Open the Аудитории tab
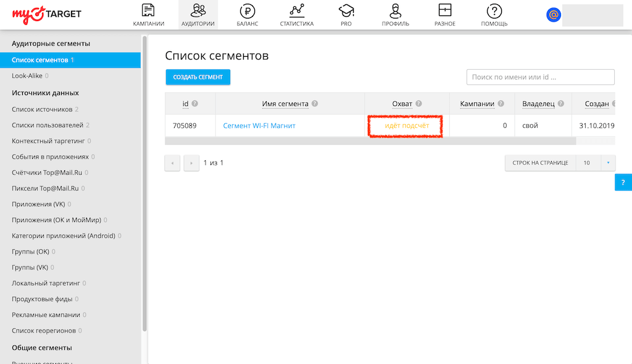Screen dimensions: 632x364 (x=198, y=15)
